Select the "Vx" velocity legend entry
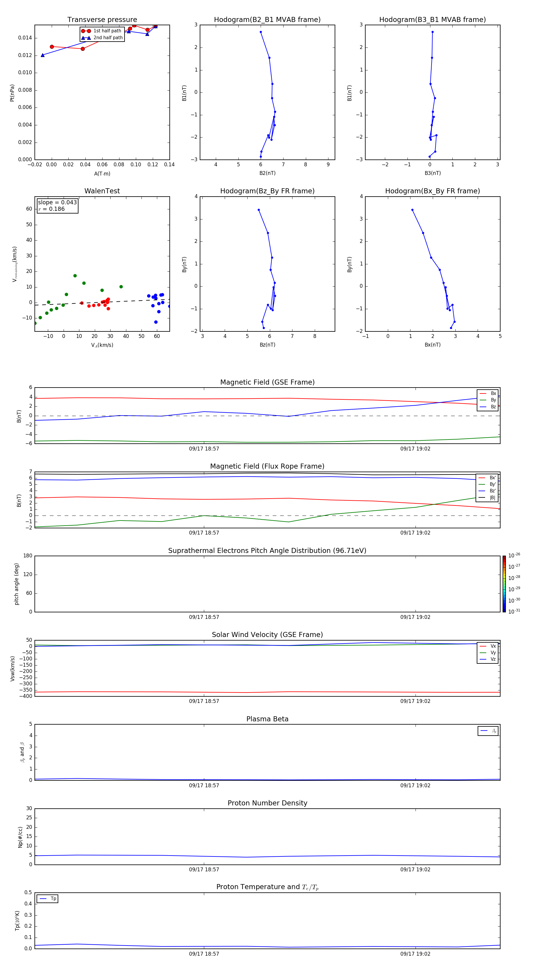Viewport: 535px width, 980px height. coord(488,646)
